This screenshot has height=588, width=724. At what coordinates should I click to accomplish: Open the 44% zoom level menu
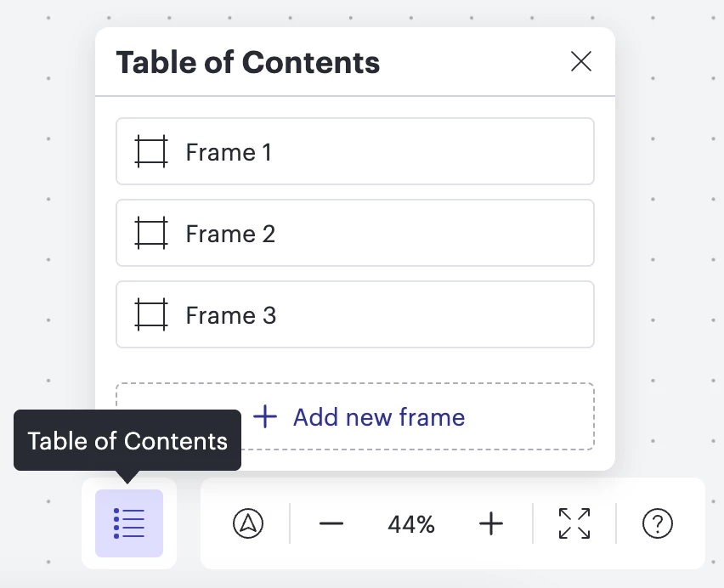tap(411, 524)
